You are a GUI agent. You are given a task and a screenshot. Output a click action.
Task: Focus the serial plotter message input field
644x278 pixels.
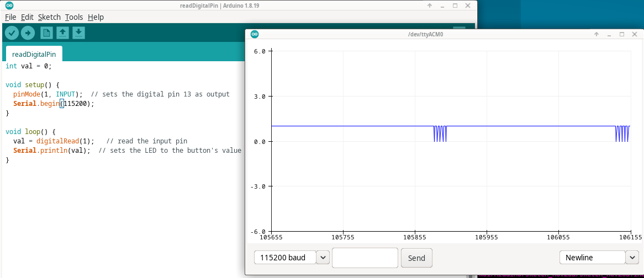coord(365,258)
